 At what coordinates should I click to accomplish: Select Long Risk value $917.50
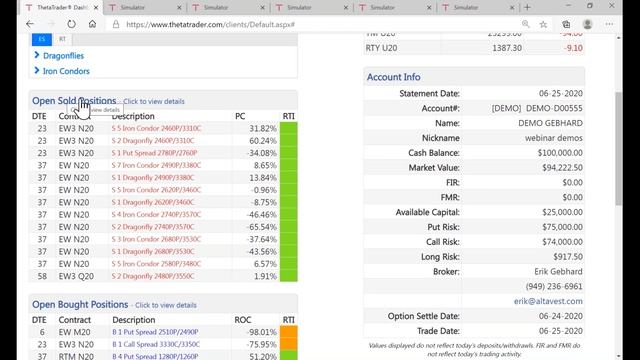pos(568,256)
